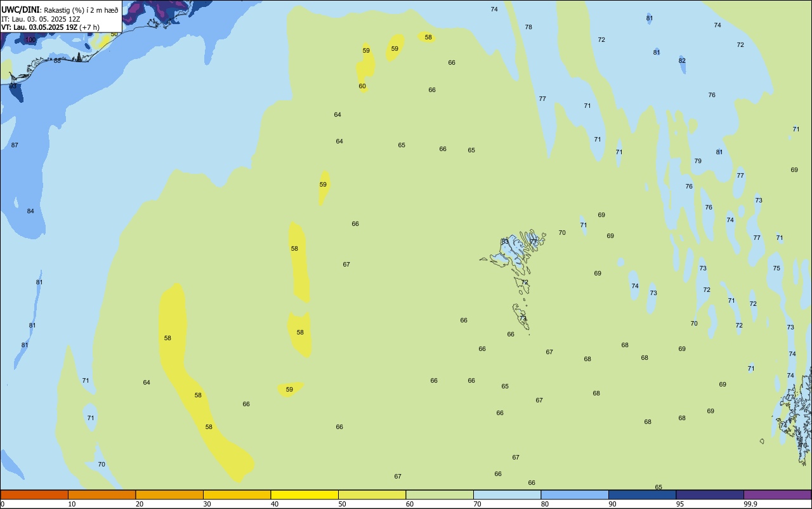Screen dimensions: 812x509
Task: Click the 70–80 pale blue legend swatch
Action: click(x=507, y=494)
